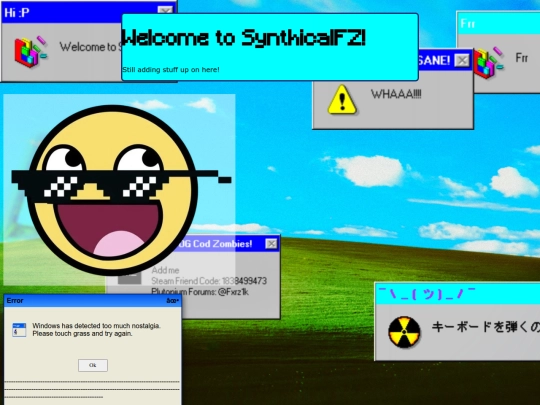
Task: Click the shrug emoticon title bar
Action: (x=458, y=294)
